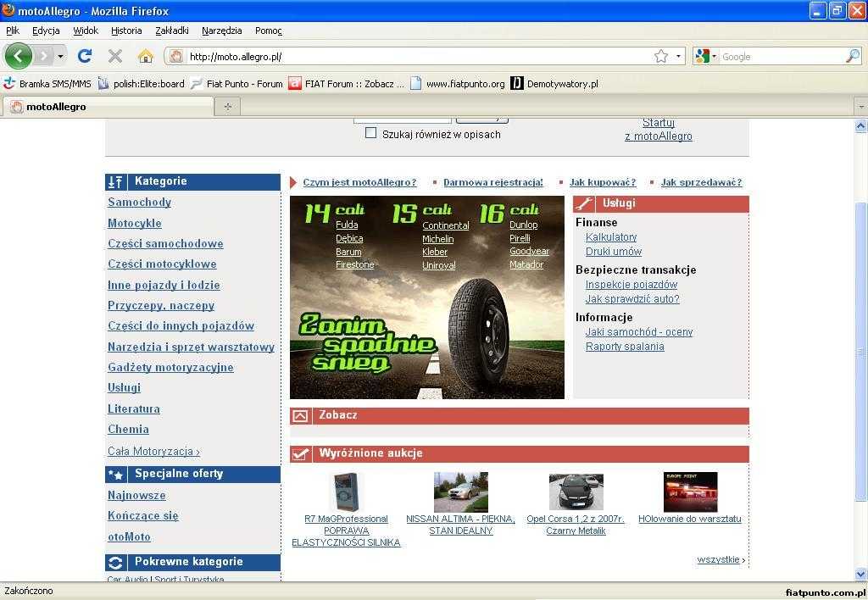The image size is (868, 600).
Task: Reload the page with the refresh icon
Action: 85,56
